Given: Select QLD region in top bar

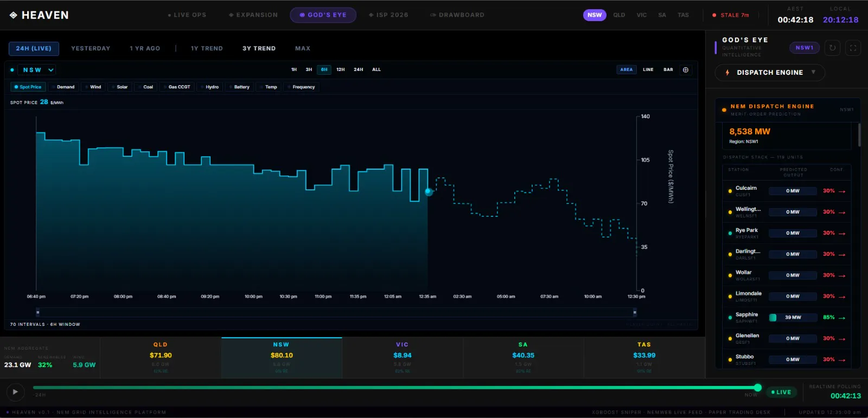Looking at the screenshot, I should tap(619, 15).
